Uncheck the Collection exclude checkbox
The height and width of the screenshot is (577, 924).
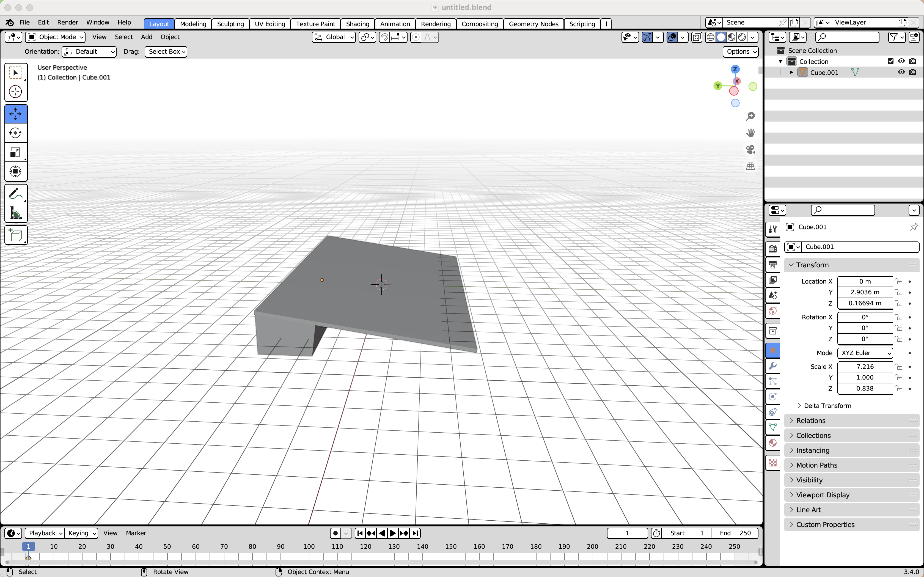click(890, 61)
